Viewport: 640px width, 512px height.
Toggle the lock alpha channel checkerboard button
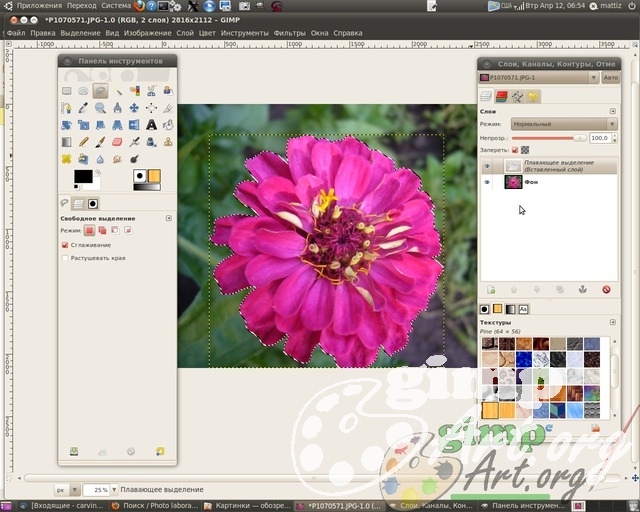tap(525, 150)
